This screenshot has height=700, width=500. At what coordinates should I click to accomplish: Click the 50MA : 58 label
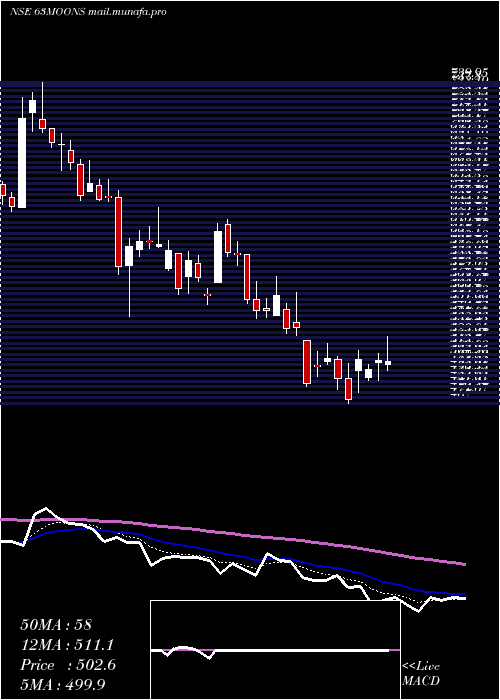pos(56,625)
